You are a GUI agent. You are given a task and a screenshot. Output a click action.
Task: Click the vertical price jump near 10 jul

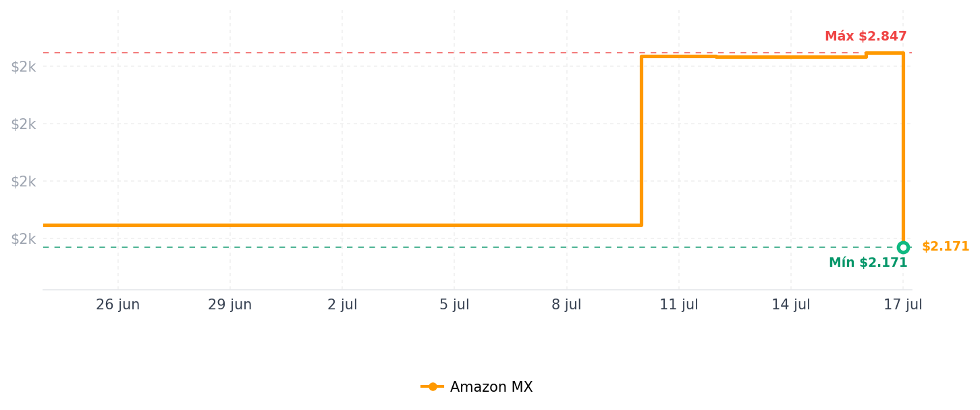pos(641,140)
